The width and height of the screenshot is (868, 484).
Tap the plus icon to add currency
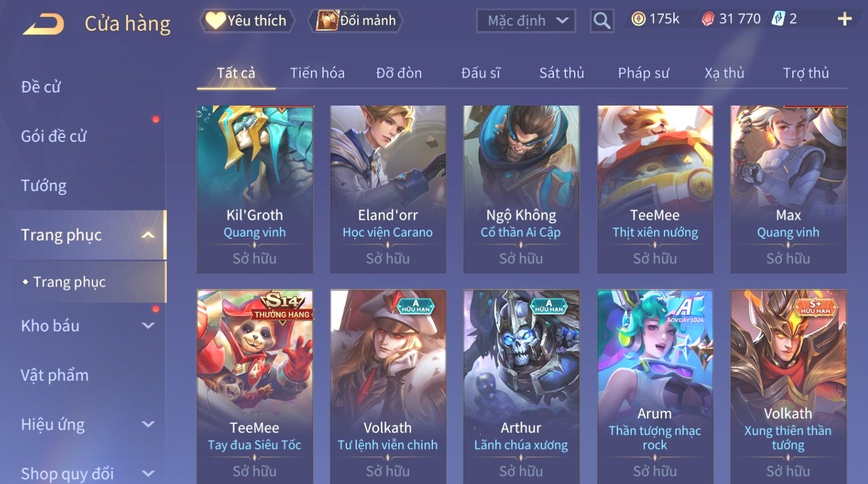pos(844,20)
